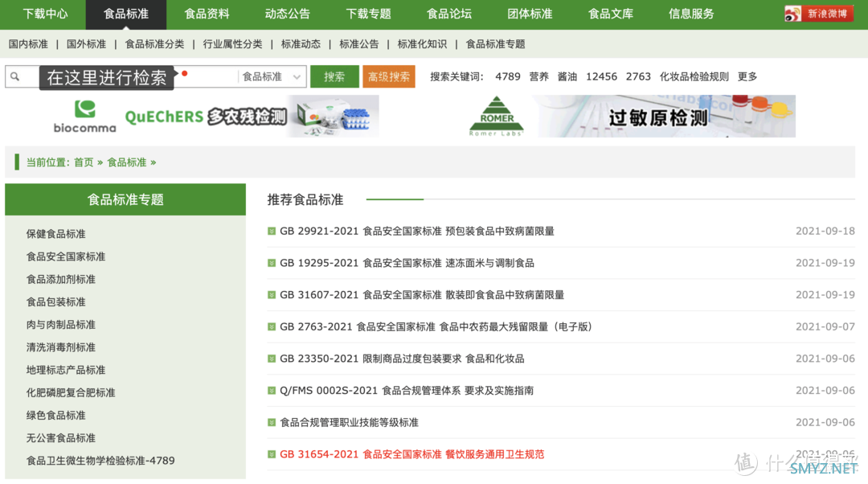Open the Sina Weibo icon link

click(818, 14)
